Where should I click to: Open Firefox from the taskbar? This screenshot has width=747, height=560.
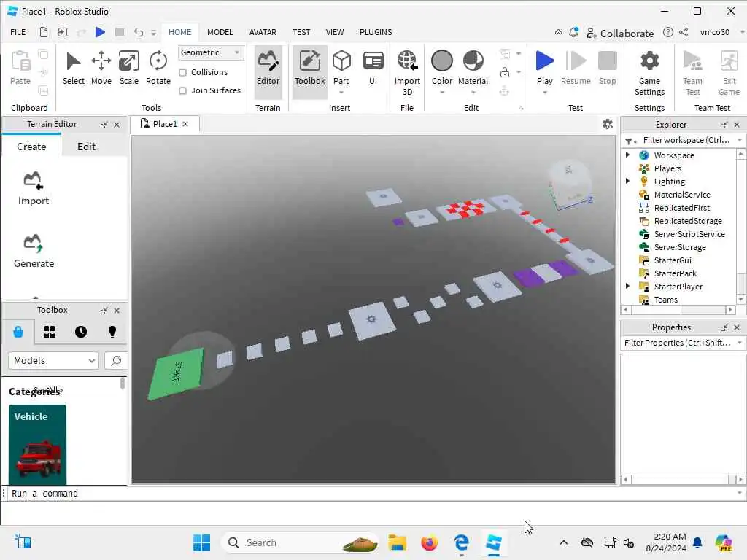(429, 542)
